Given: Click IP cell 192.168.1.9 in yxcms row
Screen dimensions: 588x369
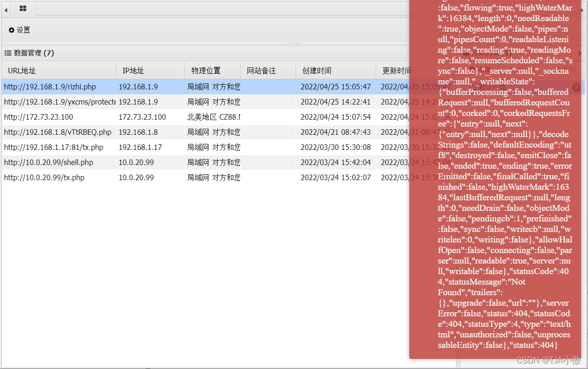Looking at the screenshot, I should click(x=150, y=102).
